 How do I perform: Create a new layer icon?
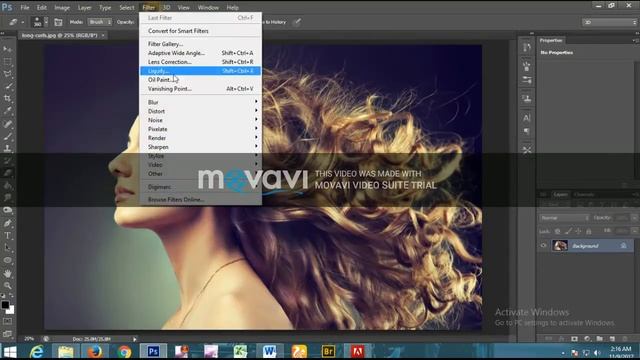point(612,339)
